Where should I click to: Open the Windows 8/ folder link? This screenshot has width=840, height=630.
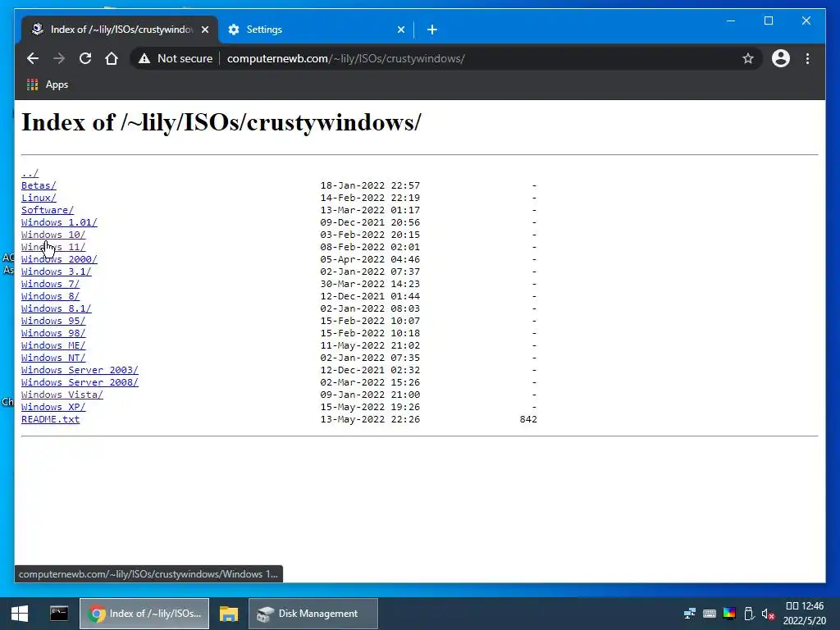click(x=50, y=296)
